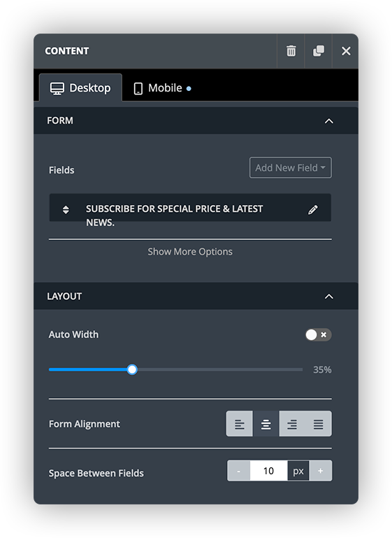Screen dimensions: 392x538
Task: Decrease space between fields with minus button
Action: [238, 471]
